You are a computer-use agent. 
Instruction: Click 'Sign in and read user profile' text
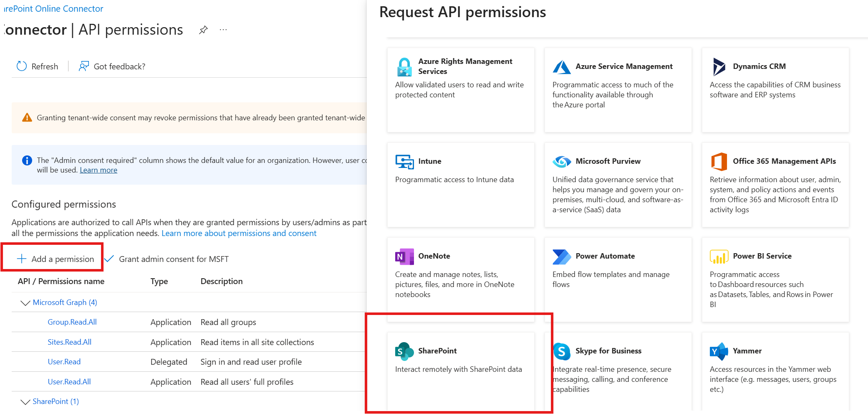[x=251, y=362]
